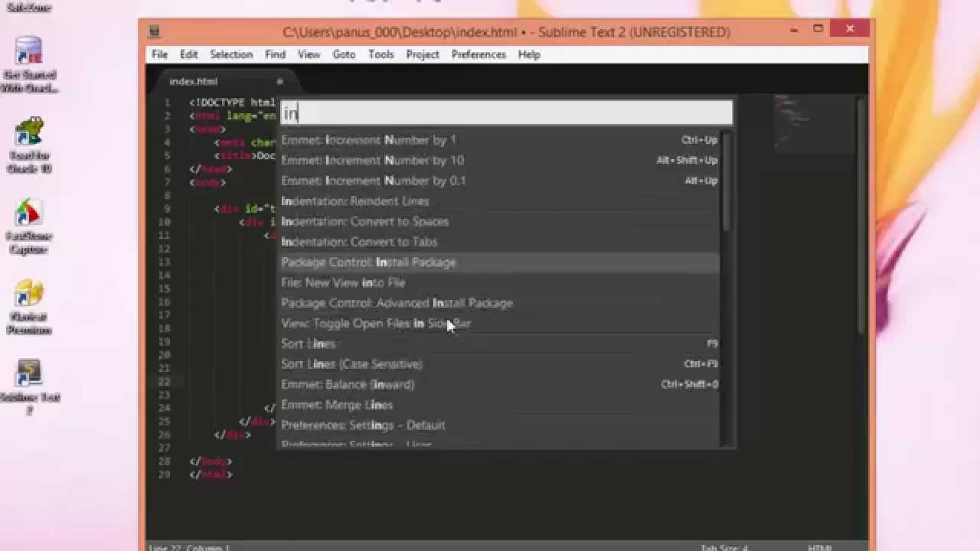The height and width of the screenshot is (551, 980).
Task: Open the Selection menu
Action: [231, 54]
